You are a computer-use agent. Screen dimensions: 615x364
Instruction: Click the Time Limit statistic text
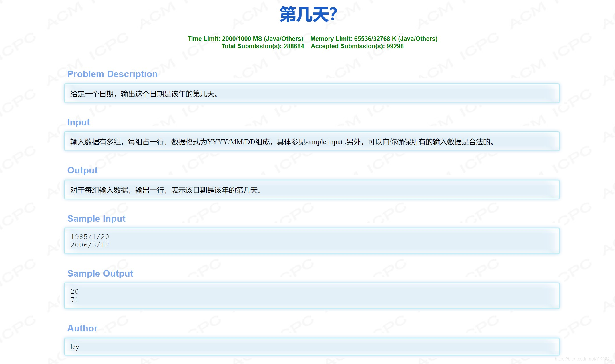click(245, 39)
